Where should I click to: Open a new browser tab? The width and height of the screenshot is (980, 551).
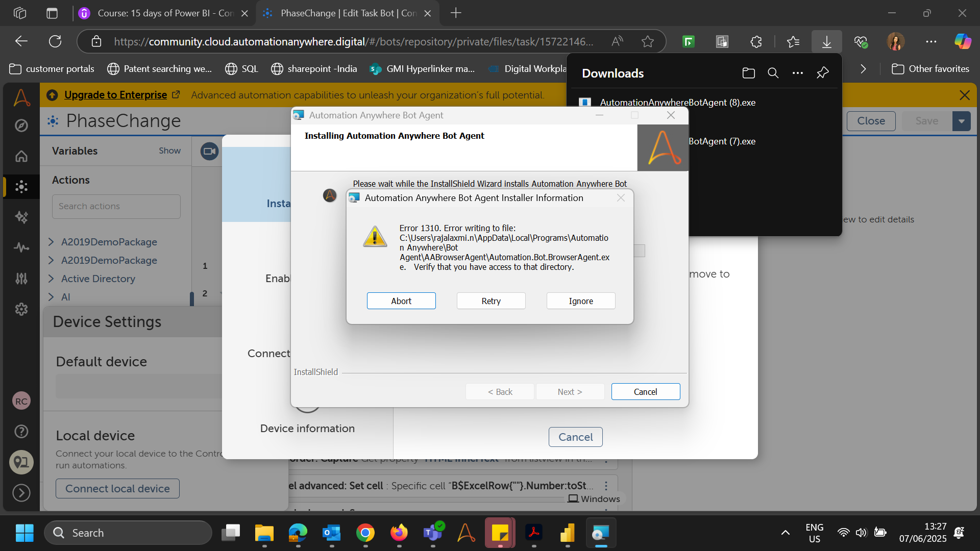point(456,13)
